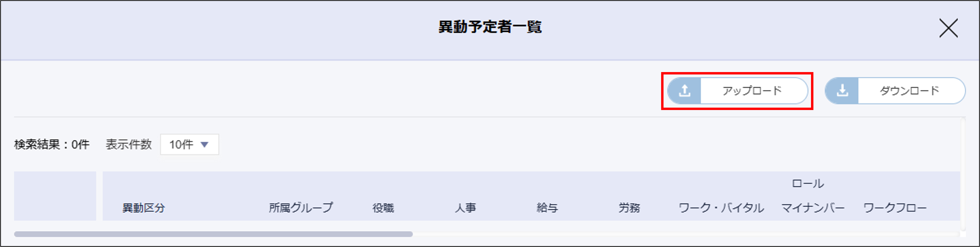Click the ワークフロー column header
980x247 pixels.
pos(895,208)
